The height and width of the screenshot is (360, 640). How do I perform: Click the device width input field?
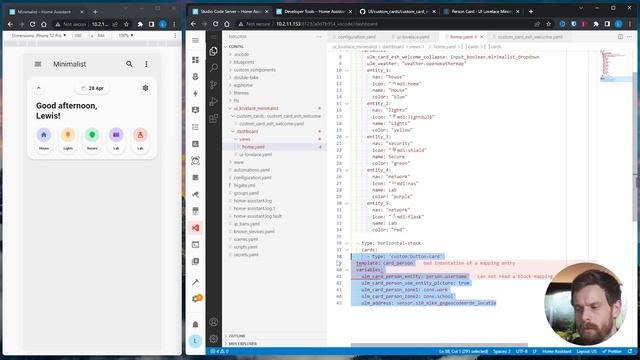(x=79, y=36)
